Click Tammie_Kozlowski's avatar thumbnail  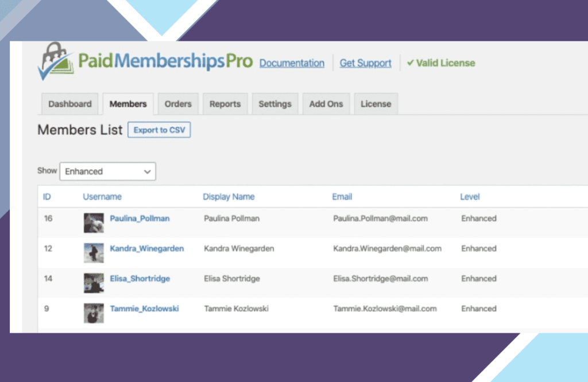point(94,313)
